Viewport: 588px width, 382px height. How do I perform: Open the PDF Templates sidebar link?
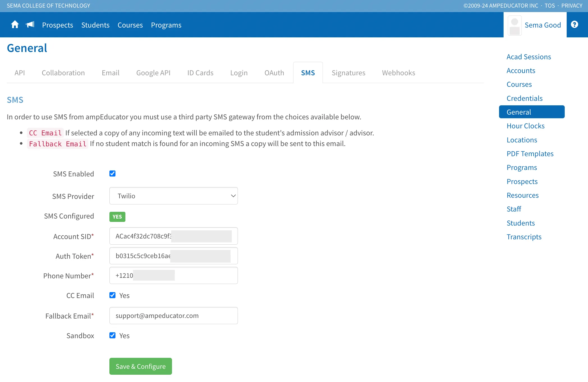(530, 154)
